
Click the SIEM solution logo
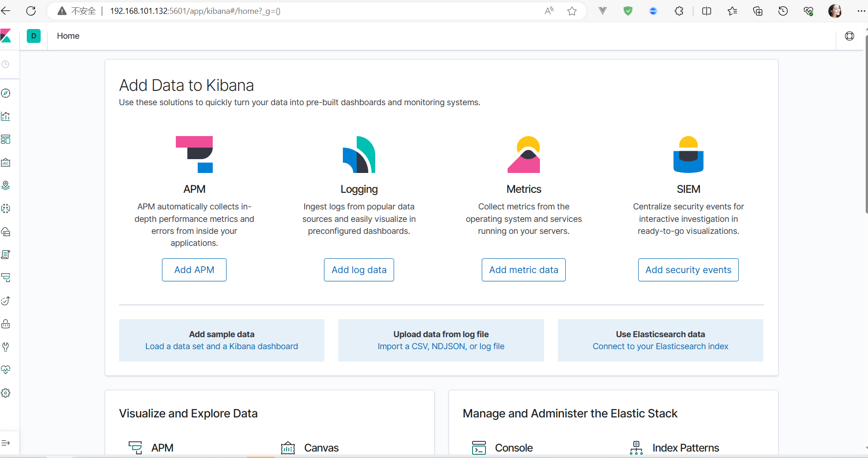pos(688,155)
